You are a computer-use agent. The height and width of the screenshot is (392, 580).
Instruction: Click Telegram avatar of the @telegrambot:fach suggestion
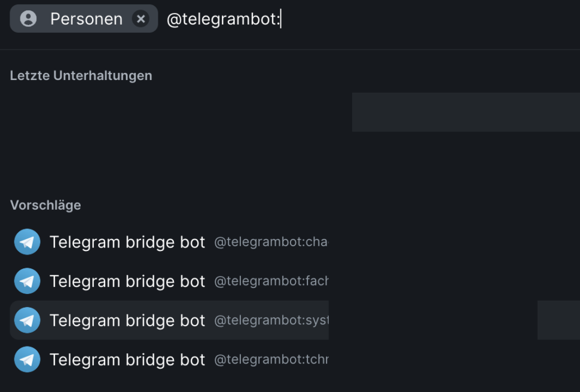(x=27, y=281)
